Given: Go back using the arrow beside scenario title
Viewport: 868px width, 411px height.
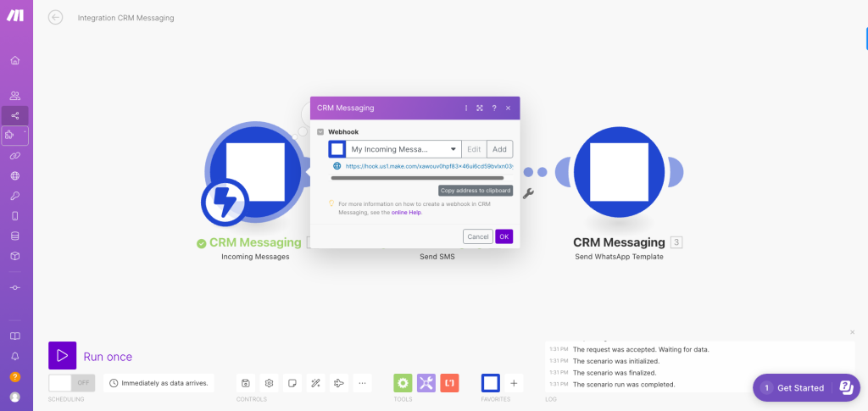Looking at the screenshot, I should pyautogui.click(x=55, y=18).
